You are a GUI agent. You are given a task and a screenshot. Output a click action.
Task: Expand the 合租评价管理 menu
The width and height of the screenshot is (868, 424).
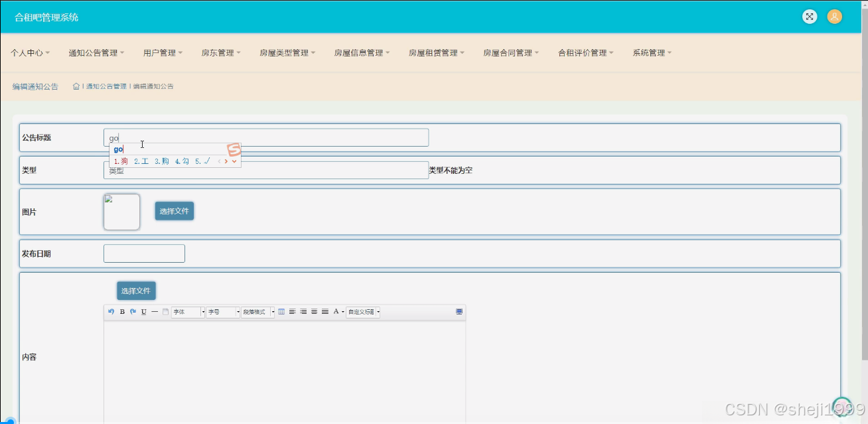pyautogui.click(x=586, y=53)
